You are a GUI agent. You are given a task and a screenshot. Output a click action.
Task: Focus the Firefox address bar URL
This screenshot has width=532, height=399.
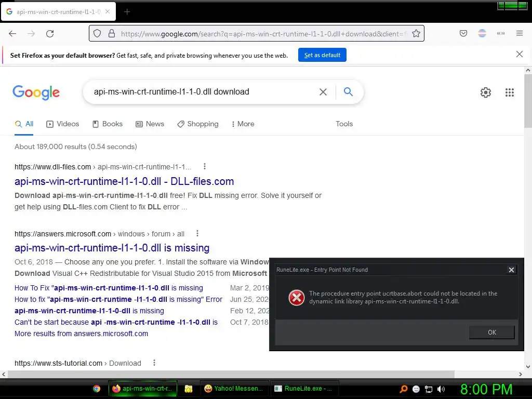(263, 34)
